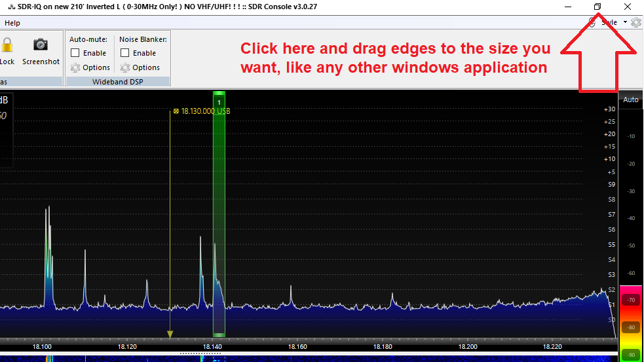This screenshot has height=362, width=644.
Task: Open the Help menu
Action: tap(12, 23)
